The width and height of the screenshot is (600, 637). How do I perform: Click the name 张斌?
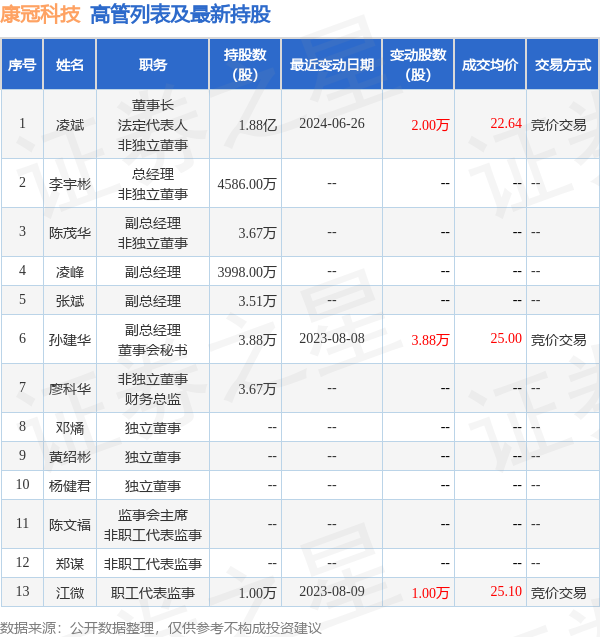point(70,301)
